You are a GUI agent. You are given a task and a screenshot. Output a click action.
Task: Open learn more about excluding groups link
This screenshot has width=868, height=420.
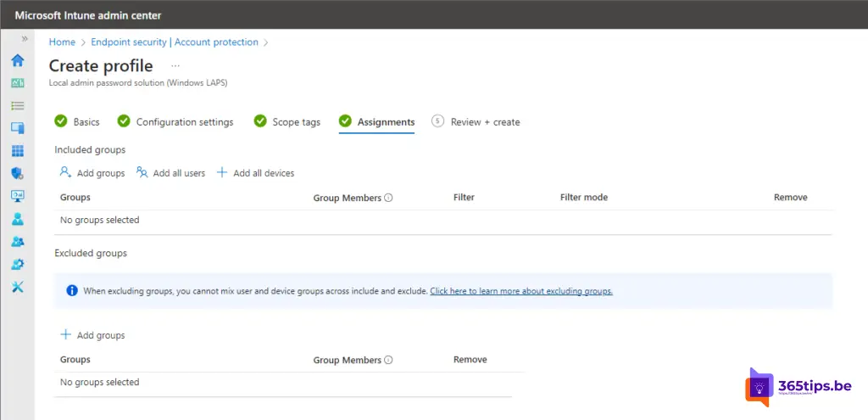coord(521,291)
